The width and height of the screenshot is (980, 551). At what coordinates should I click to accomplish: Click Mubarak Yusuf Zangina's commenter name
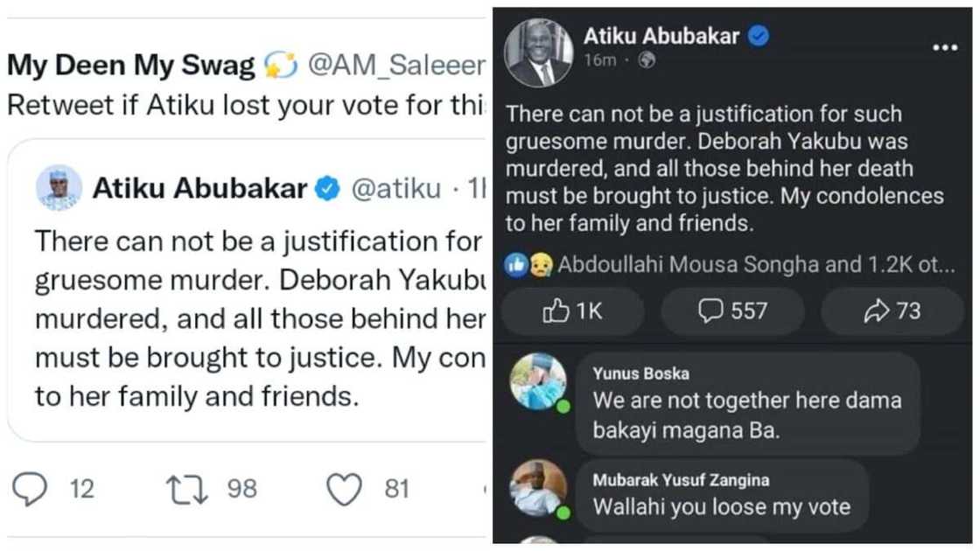pos(681,480)
